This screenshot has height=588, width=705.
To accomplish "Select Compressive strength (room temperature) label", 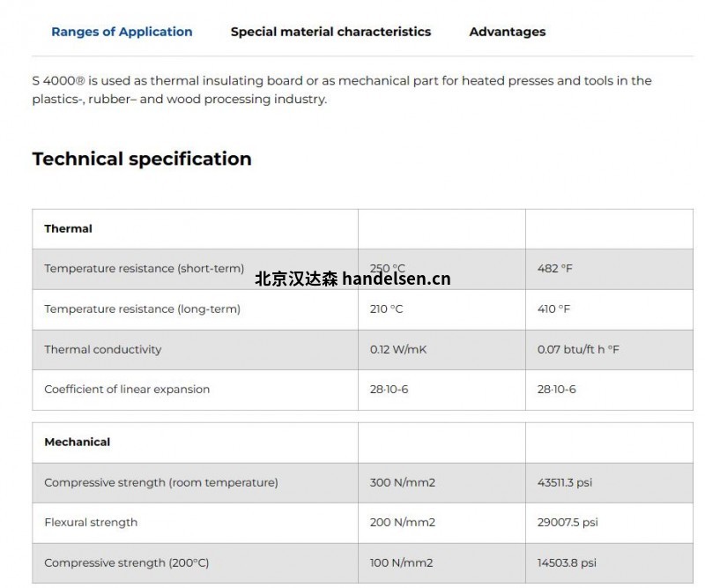I will (161, 482).
